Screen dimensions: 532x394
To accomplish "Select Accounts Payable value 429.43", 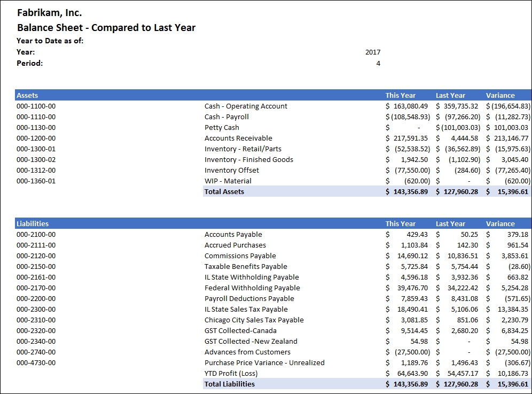I will pos(417,235).
